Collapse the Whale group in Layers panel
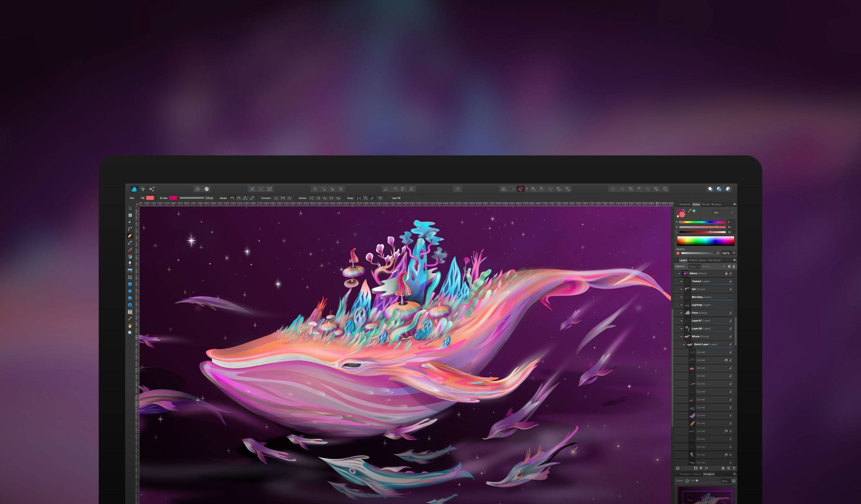This screenshot has width=861, height=504. click(x=679, y=274)
